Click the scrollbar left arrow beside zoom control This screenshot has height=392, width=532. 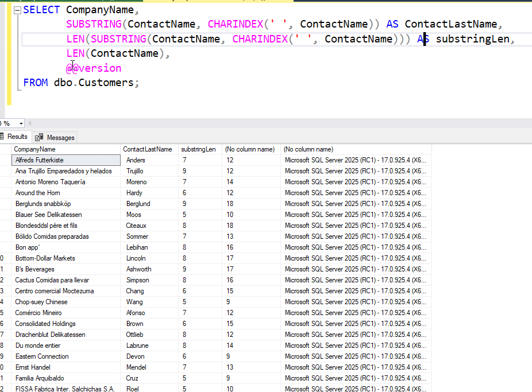(x=29, y=123)
